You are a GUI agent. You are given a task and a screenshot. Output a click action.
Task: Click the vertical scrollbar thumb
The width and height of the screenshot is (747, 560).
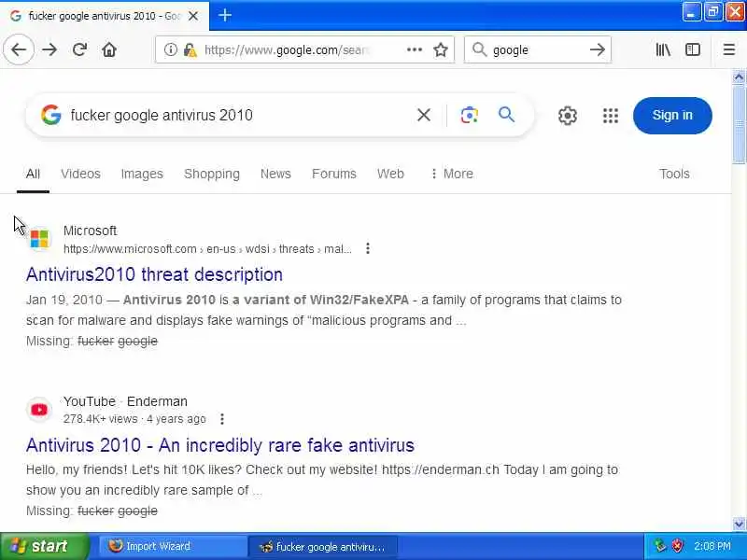coord(739,124)
